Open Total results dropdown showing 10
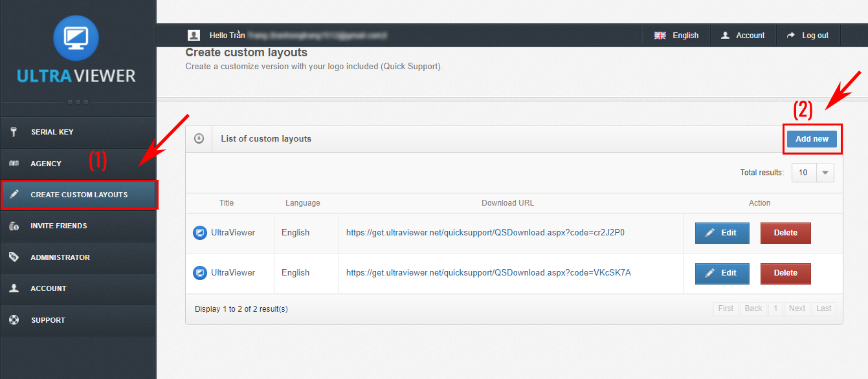Image resolution: width=868 pixels, height=379 pixels. pyautogui.click(x=813, y=173)
